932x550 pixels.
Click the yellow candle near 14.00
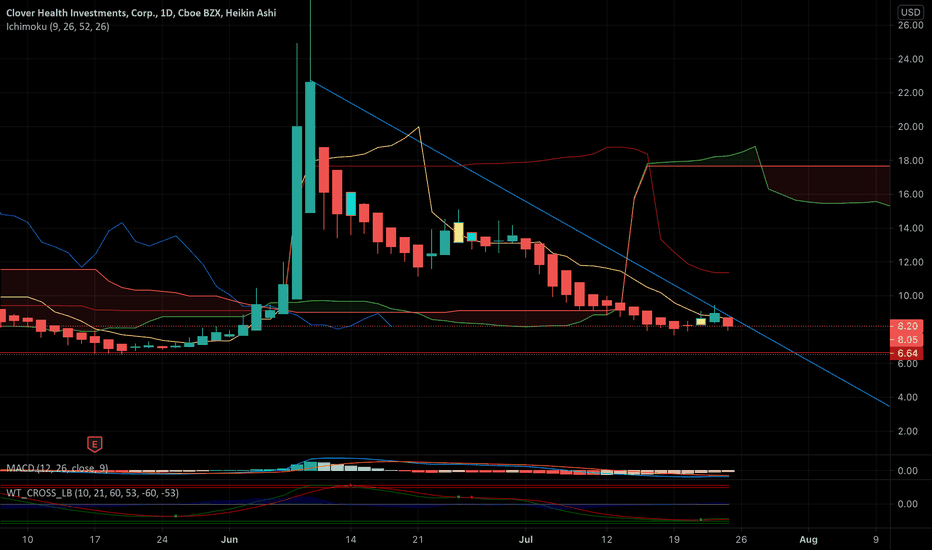tap(458, 232)
